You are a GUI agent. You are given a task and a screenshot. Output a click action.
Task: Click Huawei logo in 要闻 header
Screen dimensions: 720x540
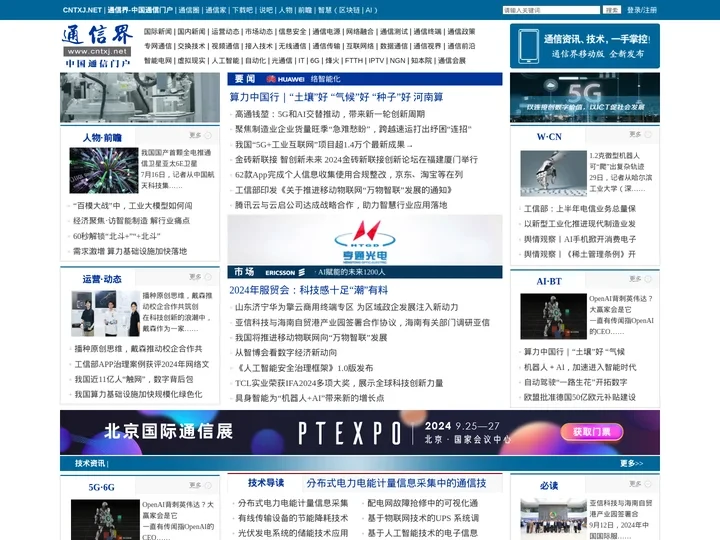click(x=285, y=79)
